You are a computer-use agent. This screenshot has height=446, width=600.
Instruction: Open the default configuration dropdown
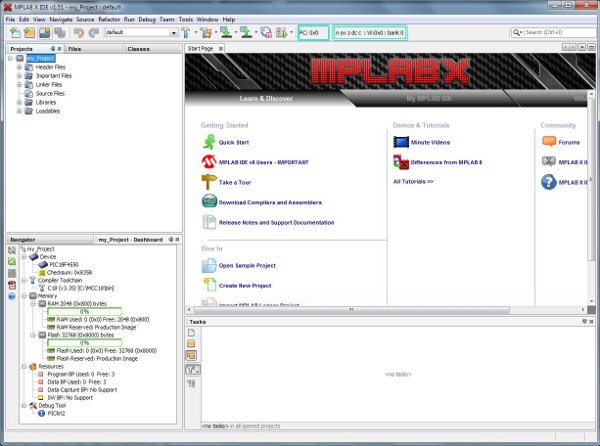[174, 33]
